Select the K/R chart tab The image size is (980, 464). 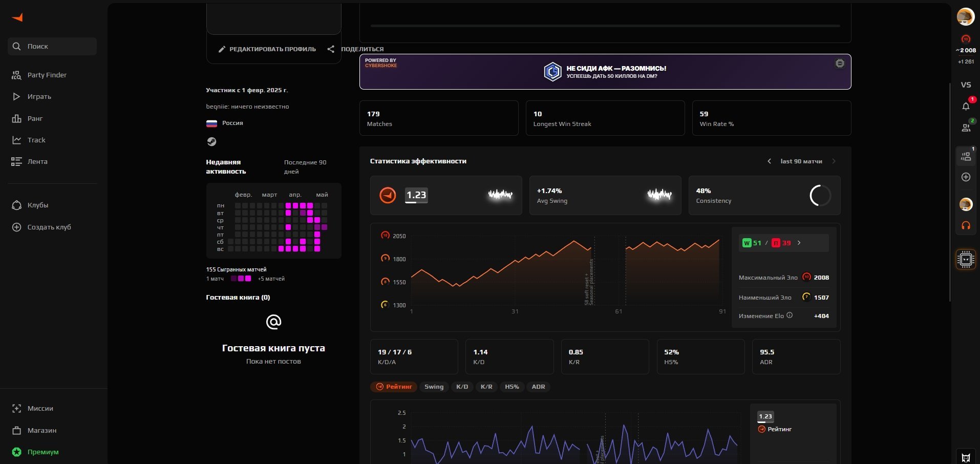pos(486,387)
